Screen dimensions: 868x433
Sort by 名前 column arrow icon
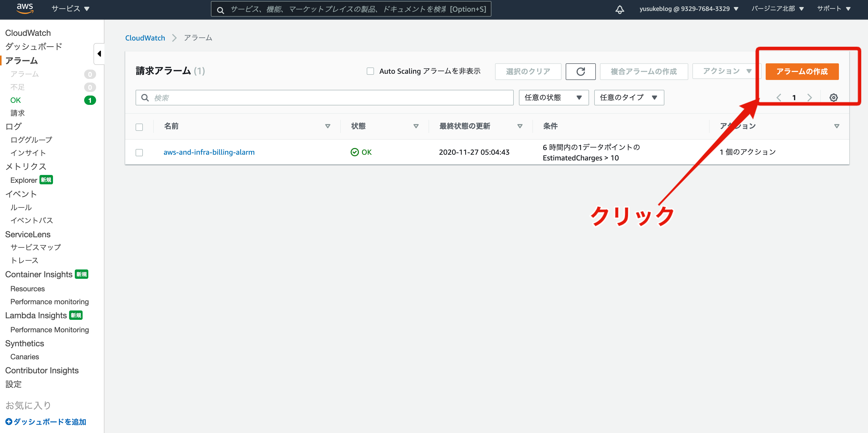328,126
